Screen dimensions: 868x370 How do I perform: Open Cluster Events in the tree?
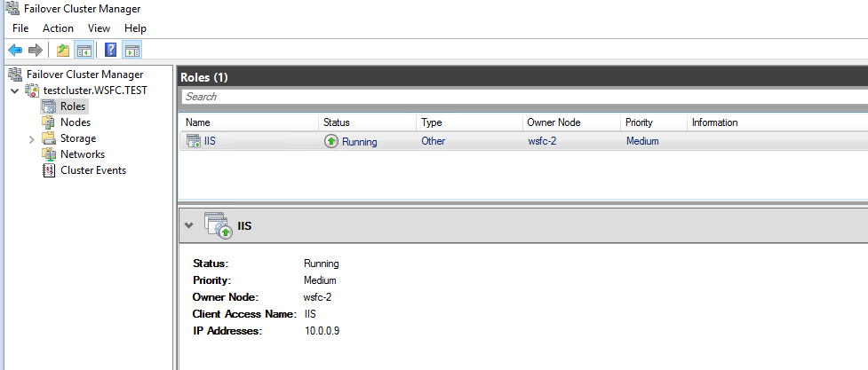coord(92,170)
